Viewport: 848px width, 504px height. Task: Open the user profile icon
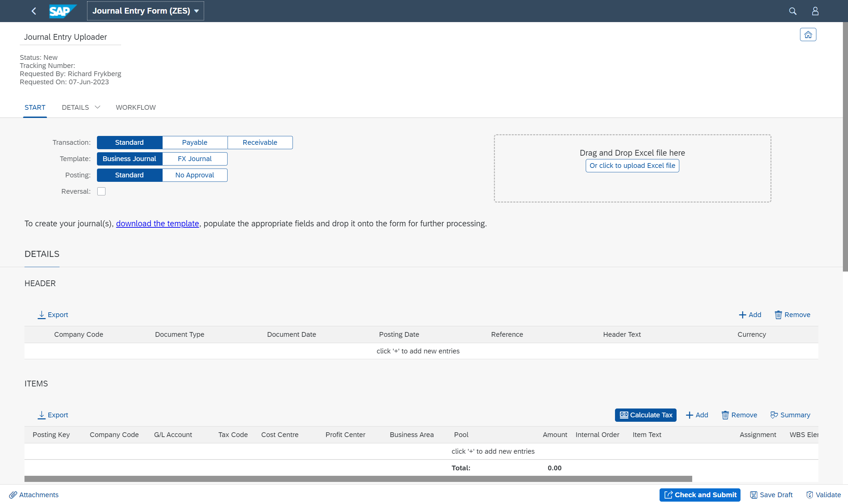click(x=815, y=11)
